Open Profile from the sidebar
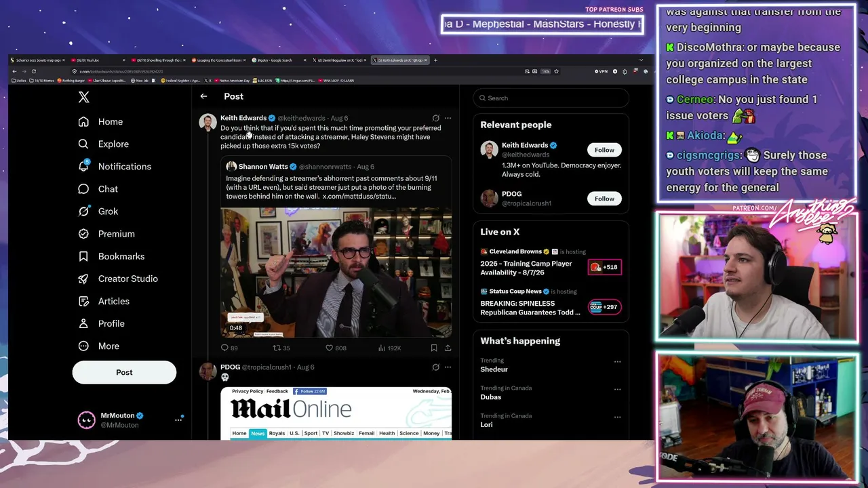This screenshot has height=488, width=868. (x=101, y=323)
